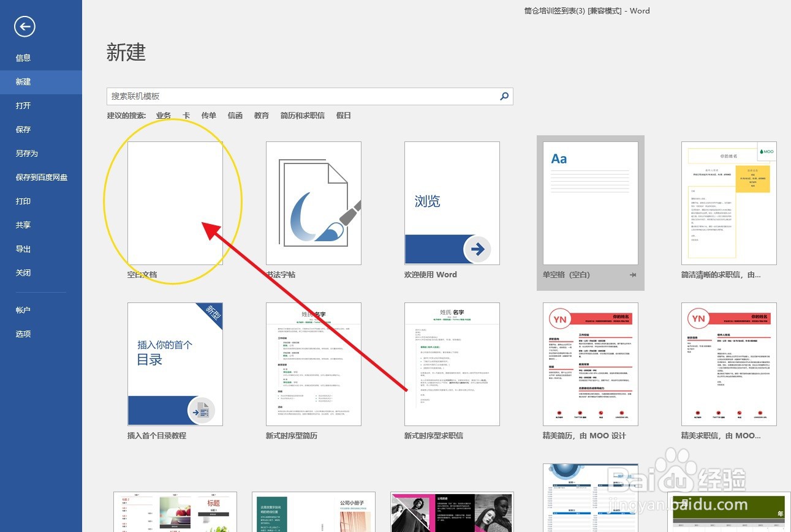The width and height of the screenshot is (791, 532).
Task: Click the 欢迎使用 Word label text
Action: click(x=431, y=275)
